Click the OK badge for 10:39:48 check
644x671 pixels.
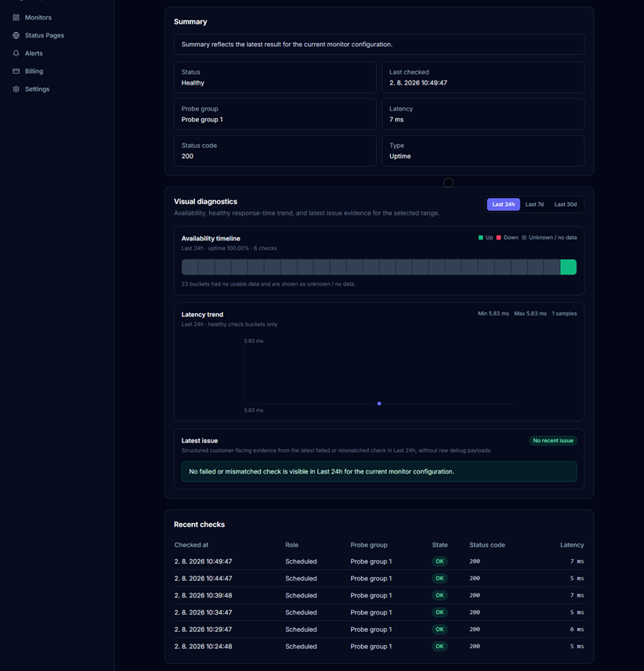pyautogui.click(x=440, y=595)
